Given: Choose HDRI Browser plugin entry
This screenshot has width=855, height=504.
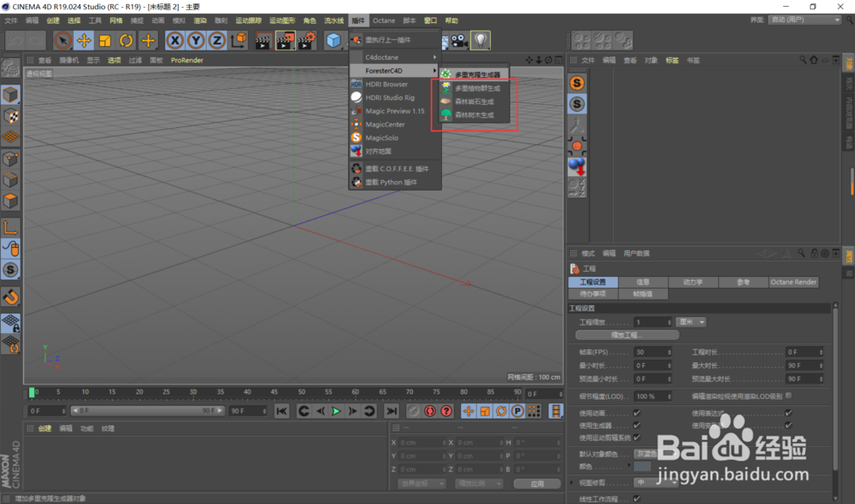Looking at the screenshot, I should 395,85.
